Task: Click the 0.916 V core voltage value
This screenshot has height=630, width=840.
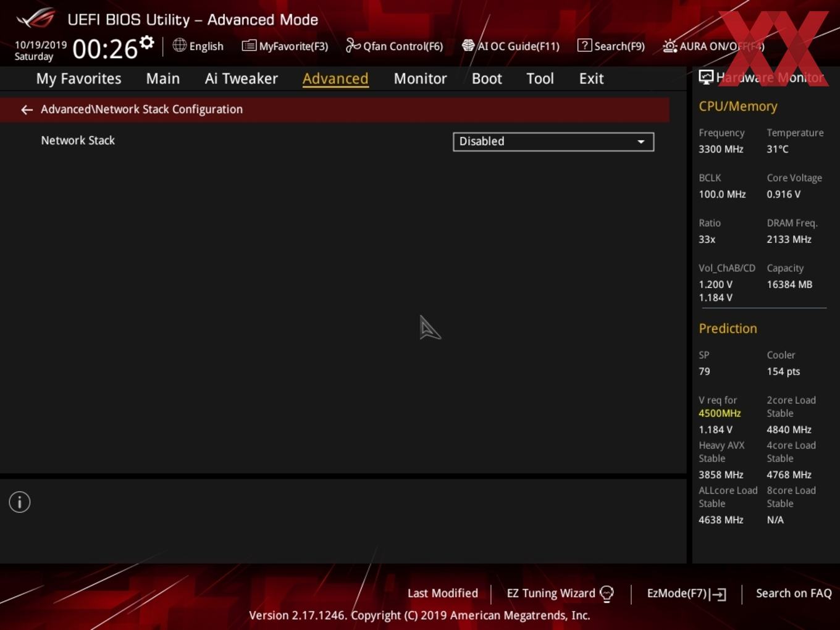Action: (784, 195)
